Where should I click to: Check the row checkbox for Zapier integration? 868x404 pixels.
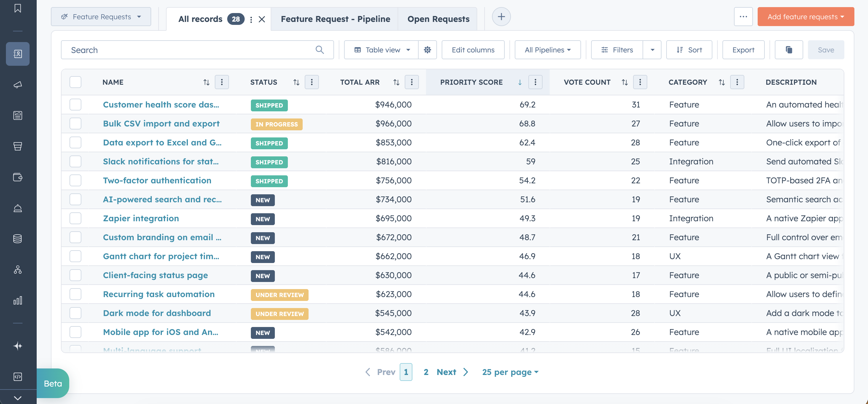pyautogui.click(x=75, y=218)
